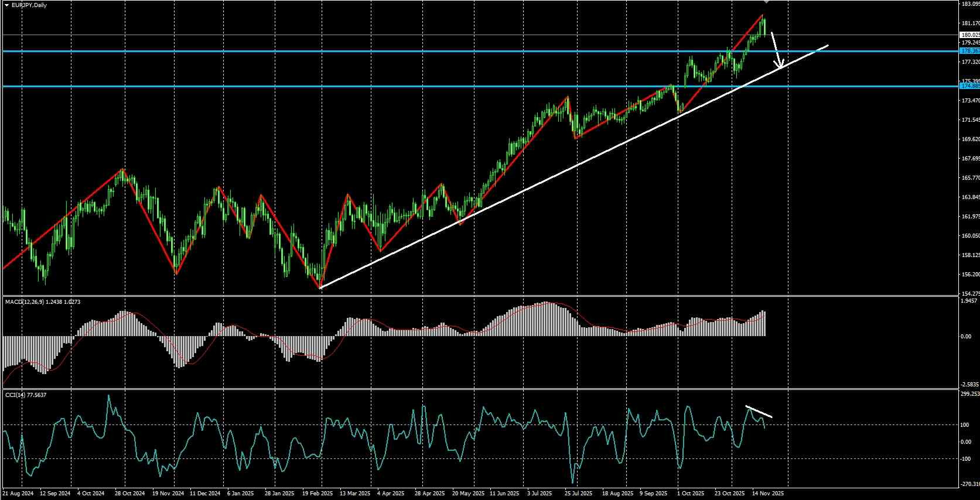Click the 100 level on the CCI scale
Image resolution: width=980 pixels, height=500 pixels.
(x=965, y=424)
